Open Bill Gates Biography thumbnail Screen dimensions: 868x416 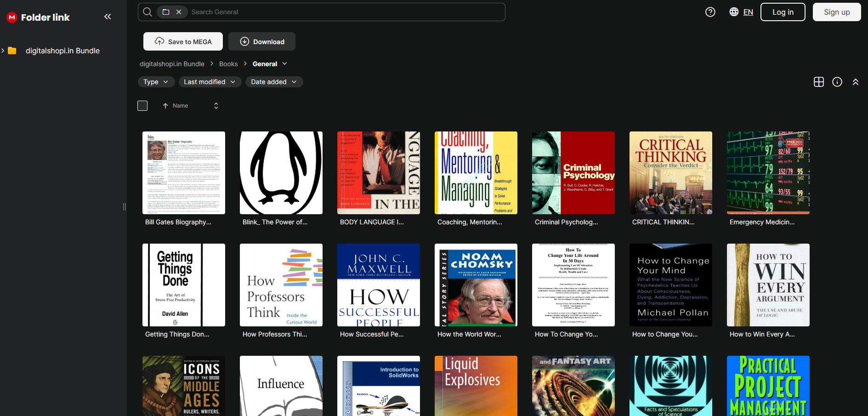[184, 173]
